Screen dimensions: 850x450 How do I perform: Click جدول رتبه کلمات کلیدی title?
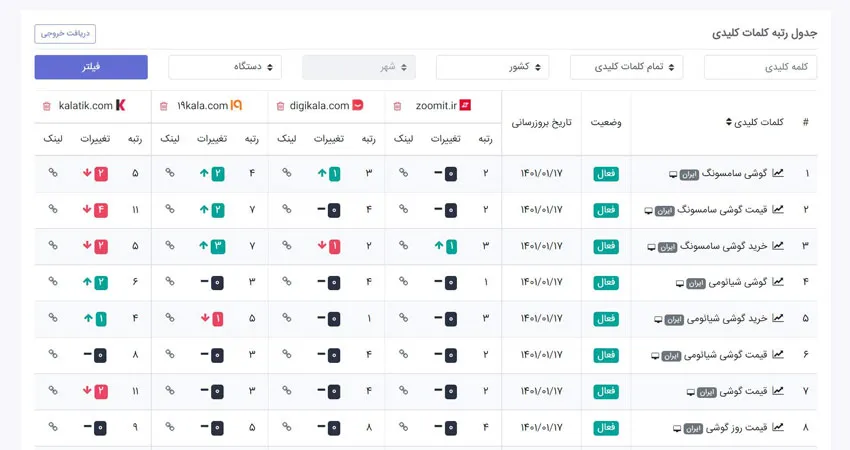[764, 34]
